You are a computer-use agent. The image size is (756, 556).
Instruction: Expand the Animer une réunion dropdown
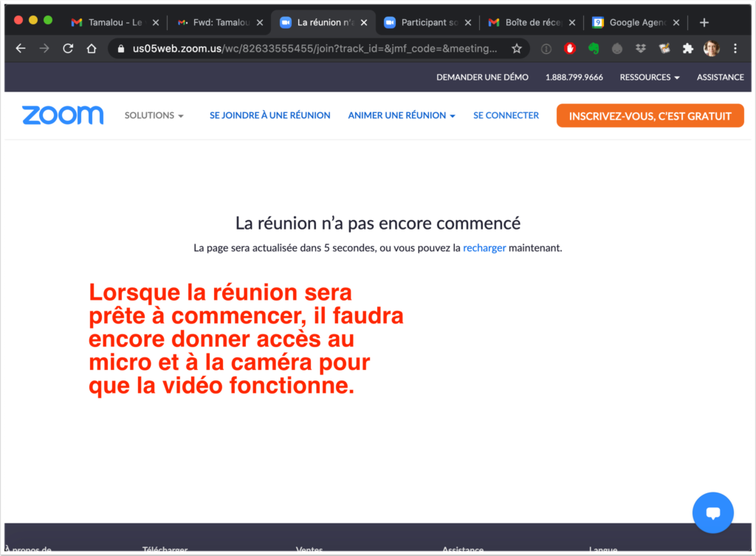coord(401,115)
